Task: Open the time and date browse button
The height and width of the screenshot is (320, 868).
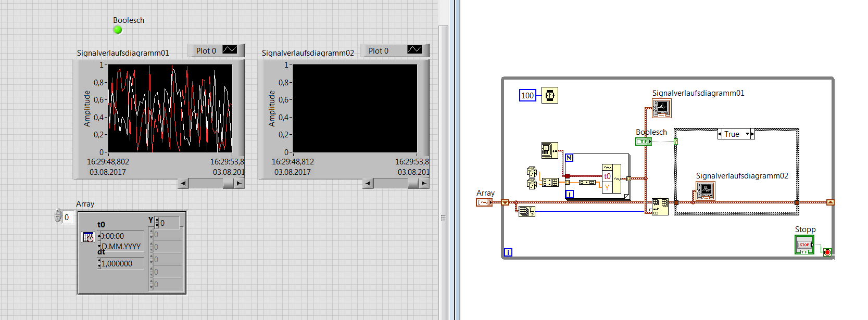Action: point(88,237)
